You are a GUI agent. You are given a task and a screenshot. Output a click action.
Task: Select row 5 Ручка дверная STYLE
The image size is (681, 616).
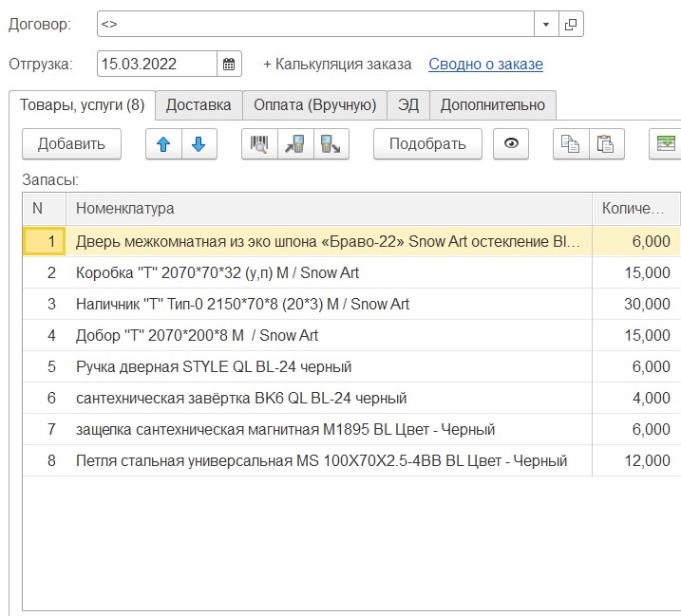coord(214,366)
